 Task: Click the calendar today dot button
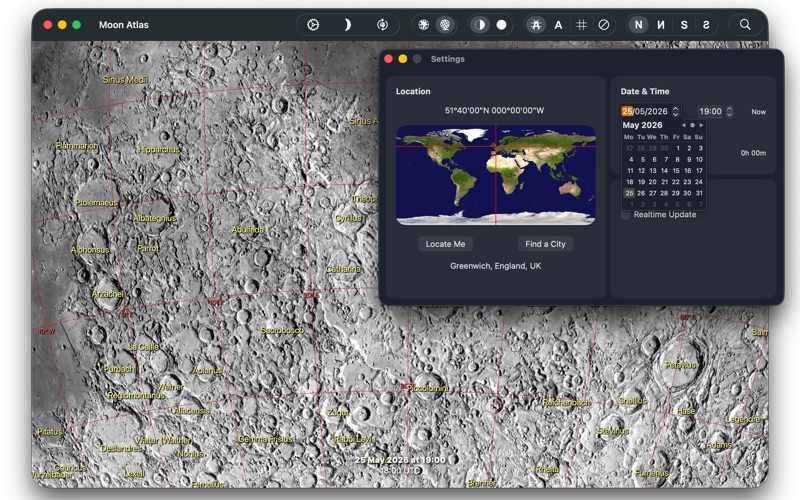click(692, 125)
